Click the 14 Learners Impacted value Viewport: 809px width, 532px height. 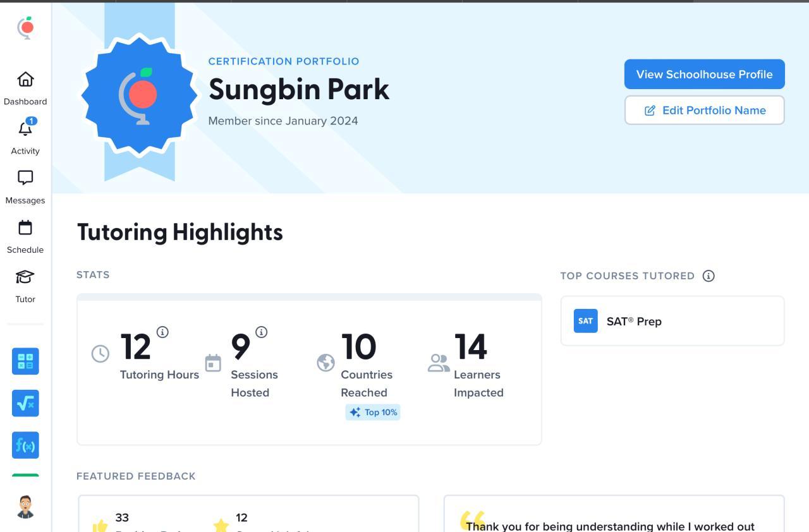(471, 347)
